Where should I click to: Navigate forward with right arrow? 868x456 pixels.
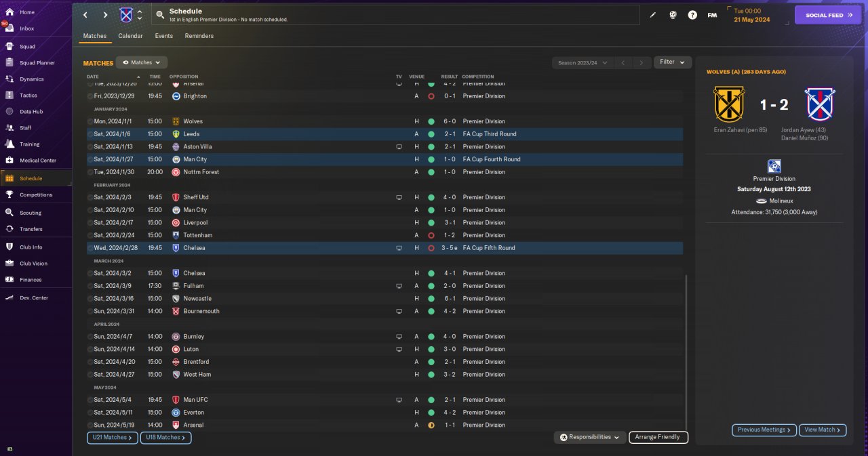(x=105, y=15)
